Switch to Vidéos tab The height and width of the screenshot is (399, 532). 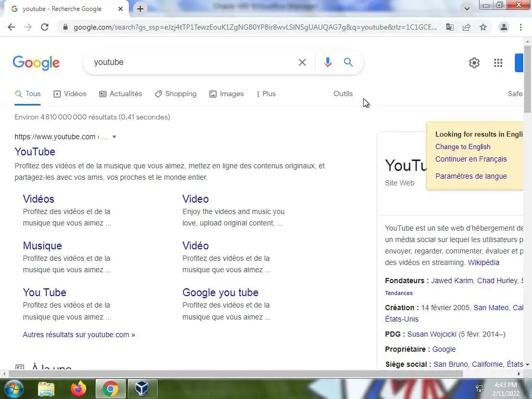[70, 94]
